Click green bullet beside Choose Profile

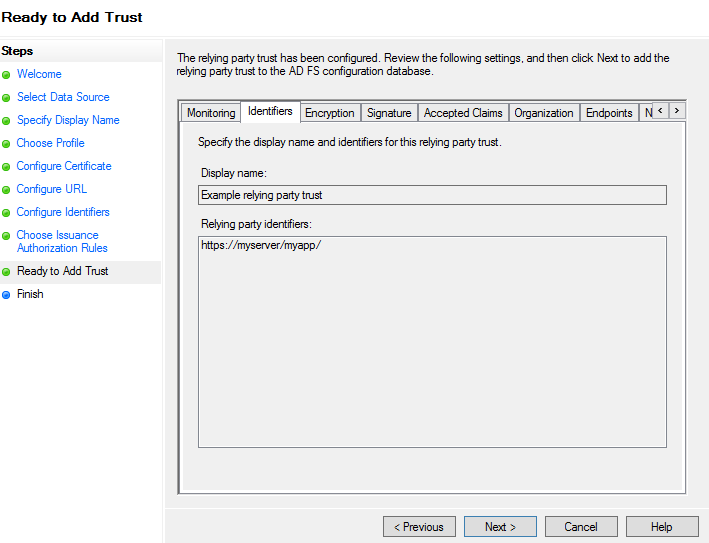(x=6, y=144)
